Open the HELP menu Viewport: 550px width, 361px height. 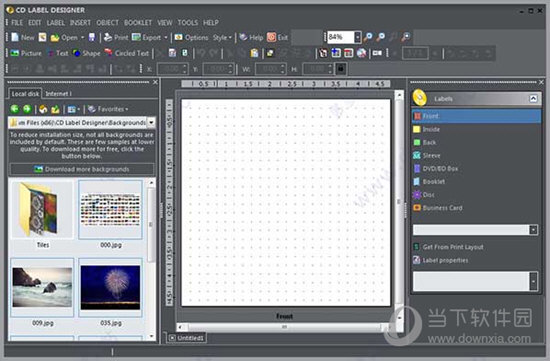(x=211, y=23)
